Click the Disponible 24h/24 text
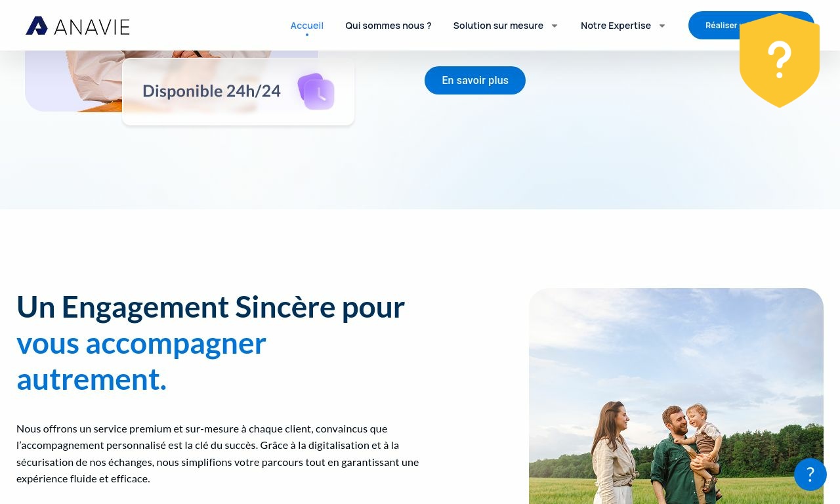Image resolution: width=840 pixels, height=504 pixels. coord(212,91)
